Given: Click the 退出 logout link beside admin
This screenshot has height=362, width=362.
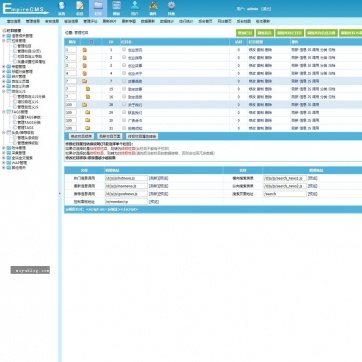Looking at the screenshot, I should 266,9.
